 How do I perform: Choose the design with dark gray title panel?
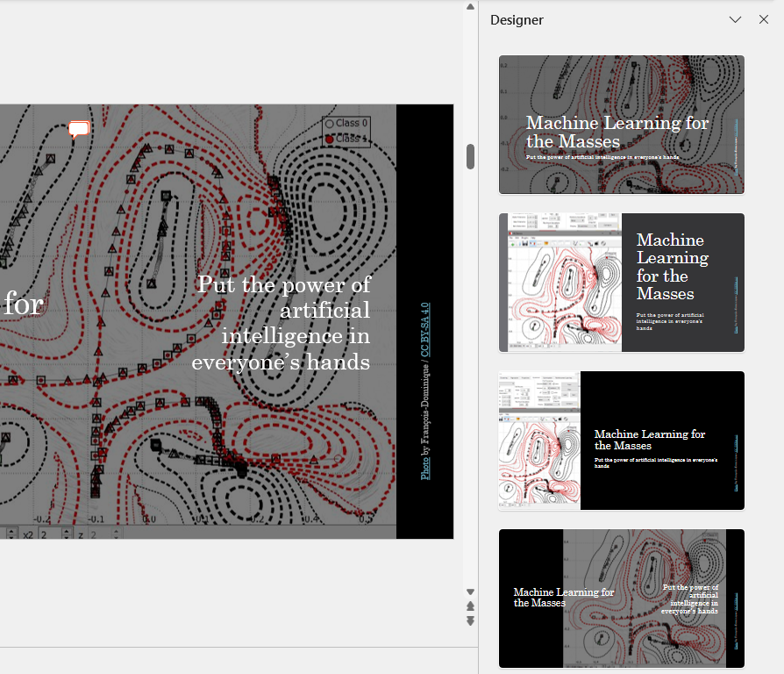[x=621, y=283]
